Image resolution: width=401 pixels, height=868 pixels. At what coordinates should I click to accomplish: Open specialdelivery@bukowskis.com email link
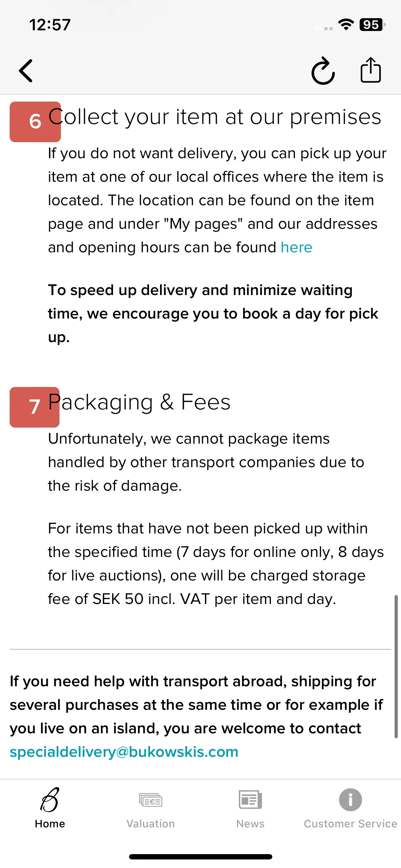coord(124,752)
